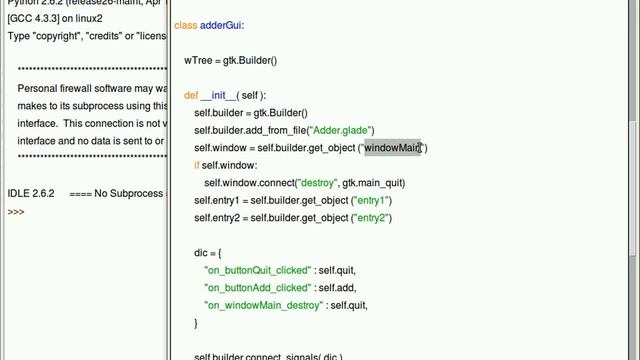Click the "on_buttonAdd_clicked" dictionary key
The height and width of the screenshot is (360, 640).
pos(258,288)
